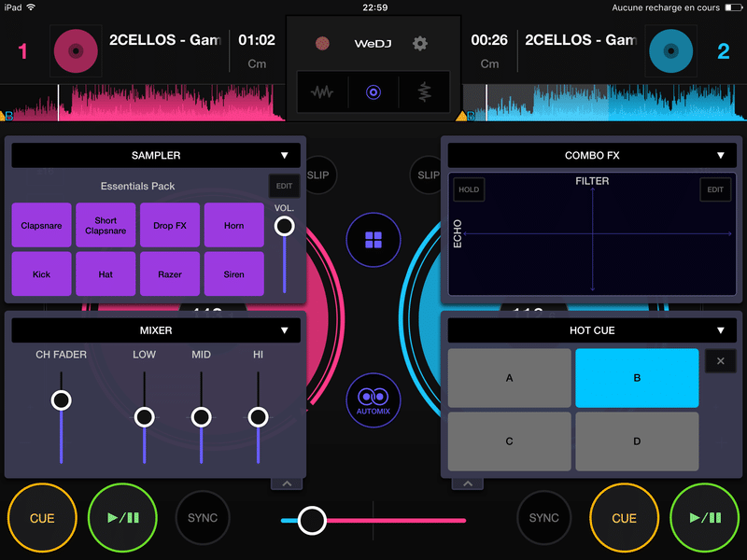747x560 pixels.
Task: Trigger the Short Clapsnare sample pad
Action: pos(106,225)
